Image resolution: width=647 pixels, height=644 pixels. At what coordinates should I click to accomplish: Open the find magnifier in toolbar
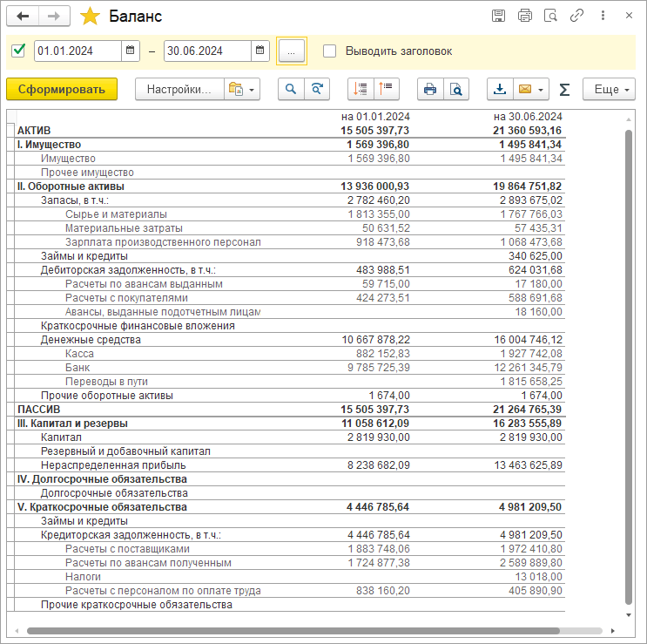[291, 89]
